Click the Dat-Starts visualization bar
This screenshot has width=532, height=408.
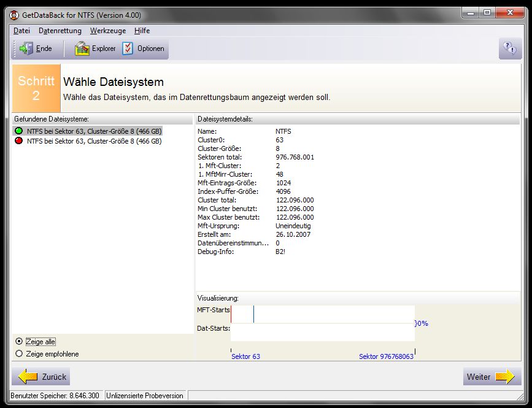pos(322,333)
